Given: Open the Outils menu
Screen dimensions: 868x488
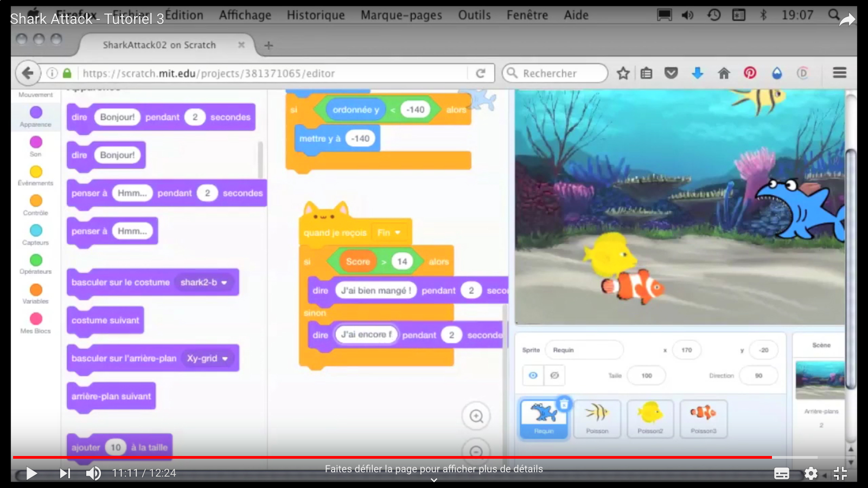Looking at the screenshot, I should coord(474,15).
